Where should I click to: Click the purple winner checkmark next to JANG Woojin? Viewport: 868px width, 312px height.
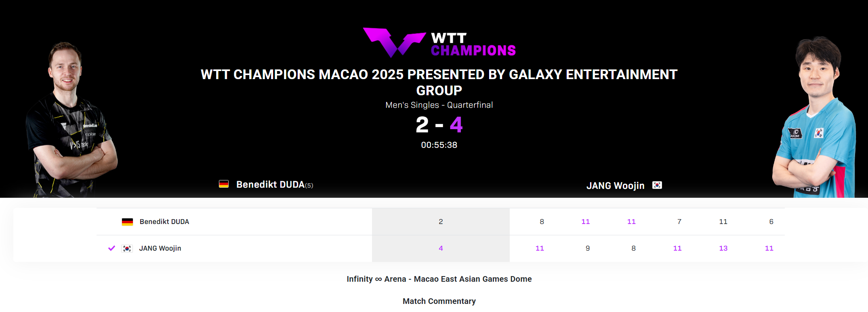coord(112,248)
